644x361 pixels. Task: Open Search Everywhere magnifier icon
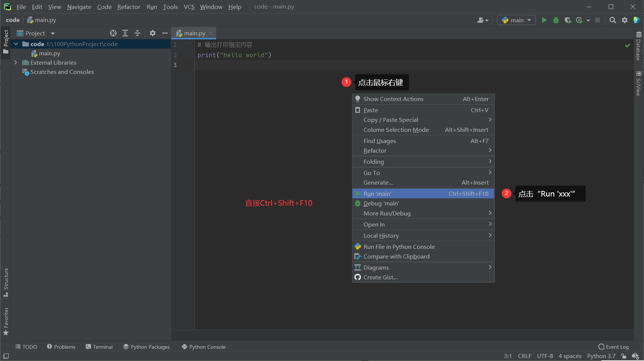pos(613,20)
